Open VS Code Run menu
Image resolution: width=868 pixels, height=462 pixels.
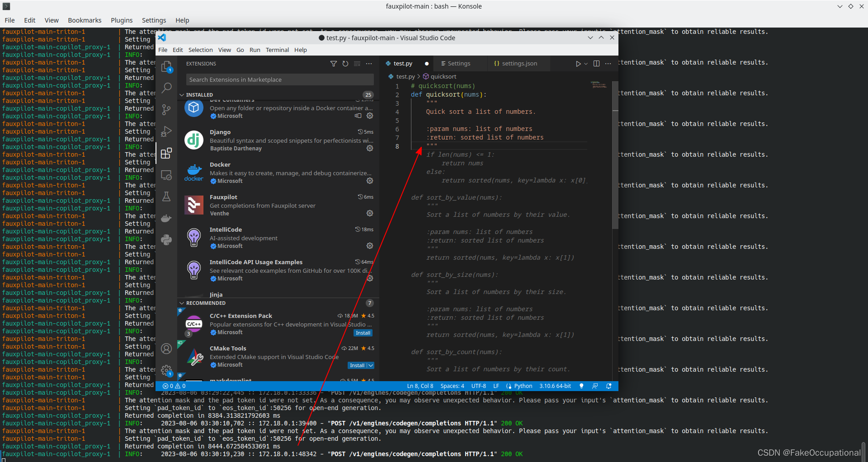pyautogui.click(x=255, y=50)
